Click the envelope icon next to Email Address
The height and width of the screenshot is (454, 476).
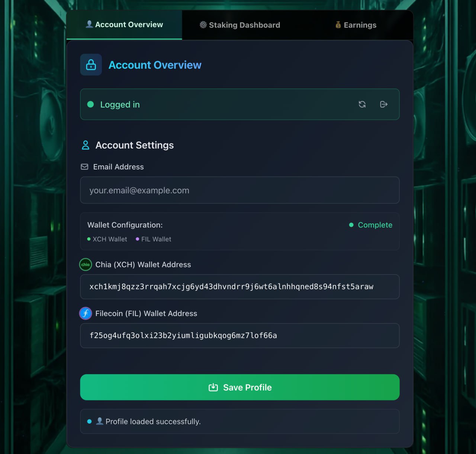(85, 167)
